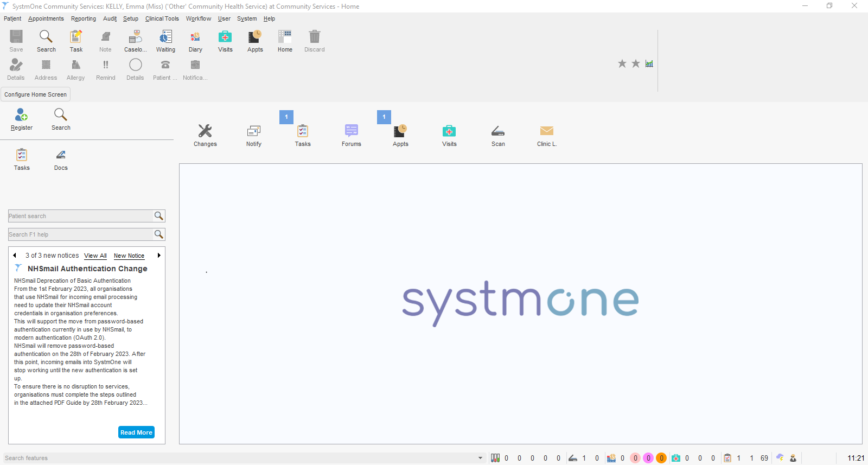Open the Reporting menu
Viewport: 868px width, 465px height.
[84, 18]
